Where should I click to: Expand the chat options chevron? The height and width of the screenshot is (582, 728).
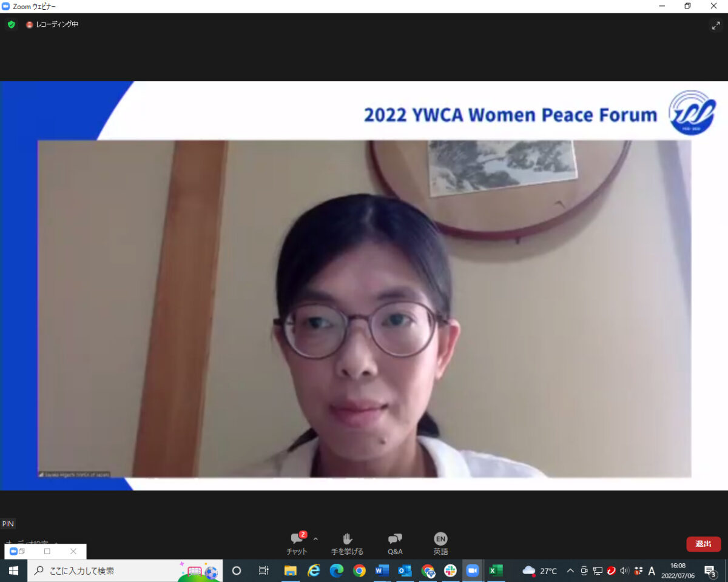(x=315, y=538)
